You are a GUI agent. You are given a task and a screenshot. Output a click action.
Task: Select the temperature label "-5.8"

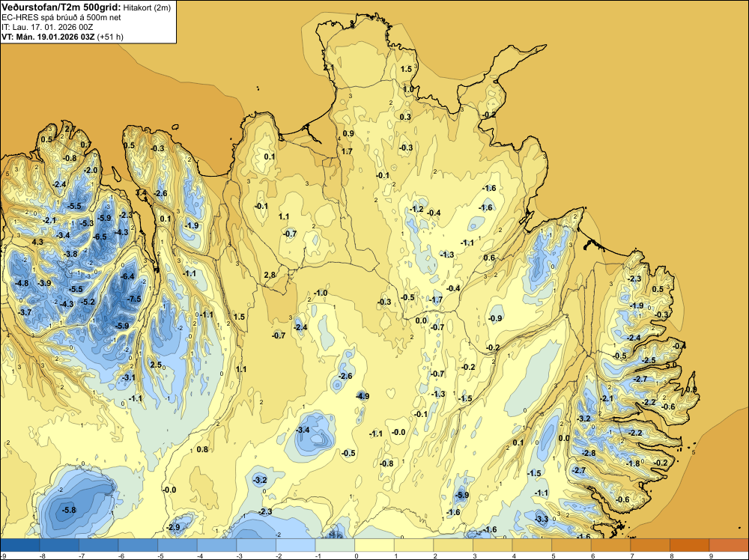[69, 510]
